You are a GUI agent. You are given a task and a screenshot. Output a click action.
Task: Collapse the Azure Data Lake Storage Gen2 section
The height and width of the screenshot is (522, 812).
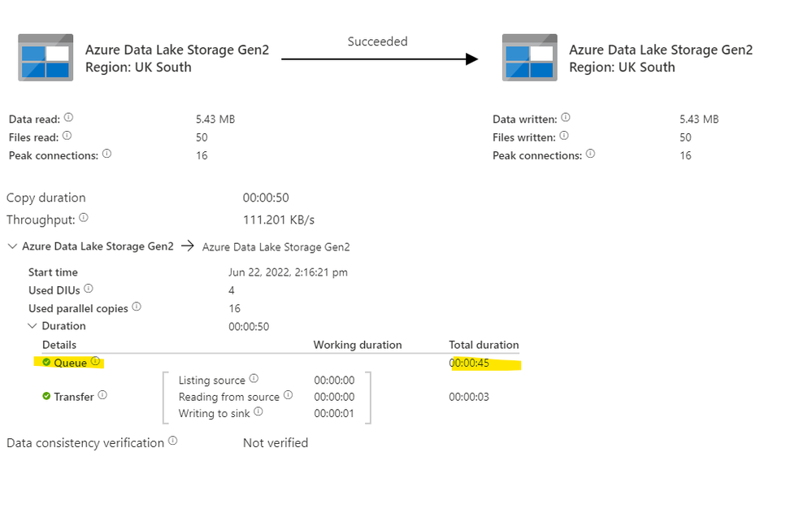coord(12,246)
